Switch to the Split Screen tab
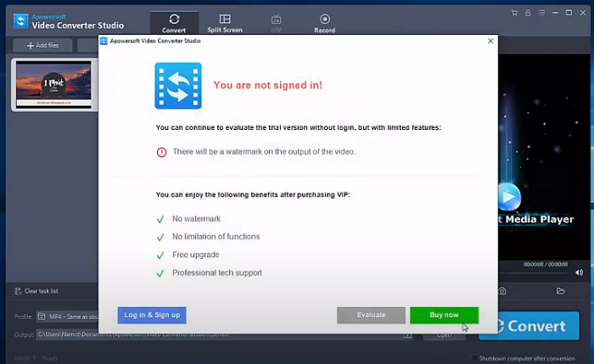This screenshot has width=594, height=364. [x=225, y=23]
